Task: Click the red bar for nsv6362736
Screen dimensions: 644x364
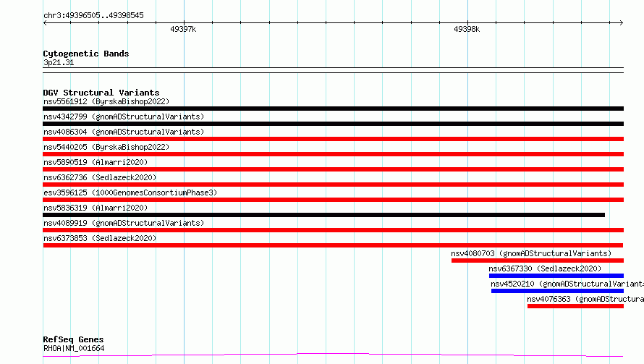Action: [333, 185]
